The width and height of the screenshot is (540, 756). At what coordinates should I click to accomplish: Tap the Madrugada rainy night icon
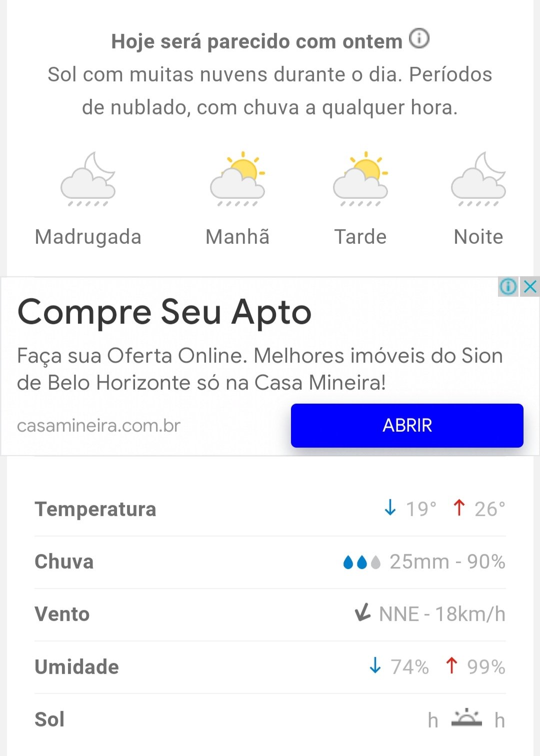[88, 179]
